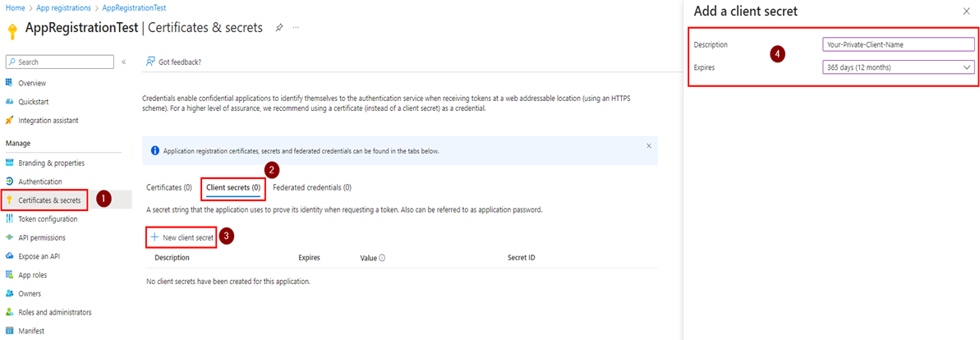Click the Got feedback icon
980x340 pixels.
[x=151, y=62]
